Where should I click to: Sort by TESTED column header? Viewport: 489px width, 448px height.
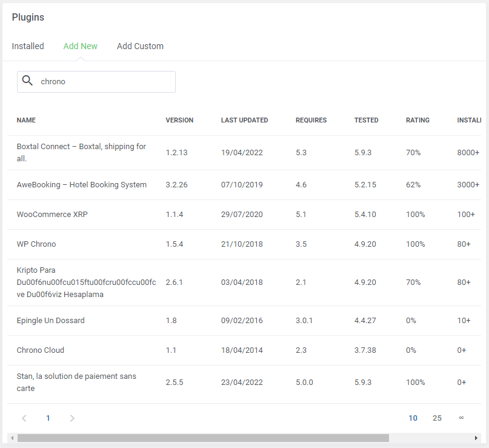pos(366,120)
